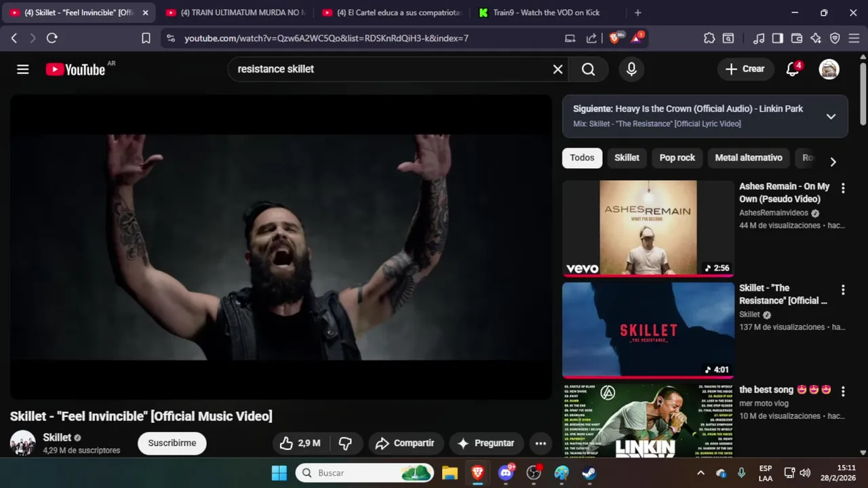Screen dimensions: 868x488
Task: Open File Explorer from the taskbar
Action: tap(450, 473)
